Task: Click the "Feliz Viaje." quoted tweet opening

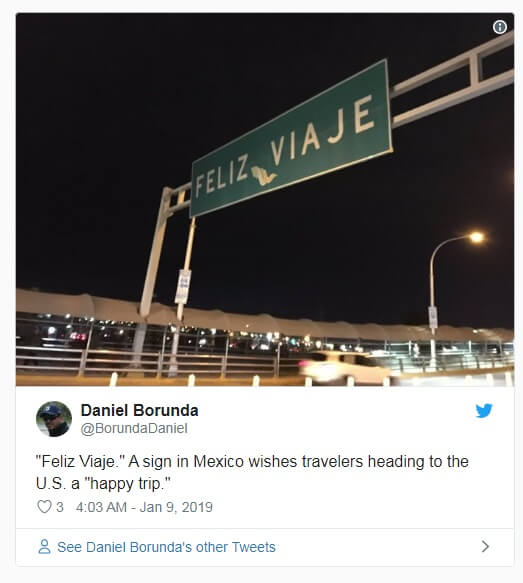Action: (80, 462)
